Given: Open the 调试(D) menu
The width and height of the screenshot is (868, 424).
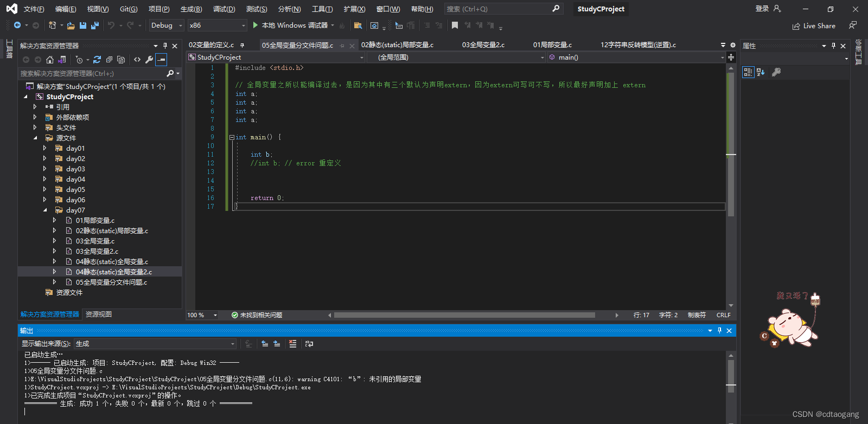Looking at the screenshot, I should point(224,9).
